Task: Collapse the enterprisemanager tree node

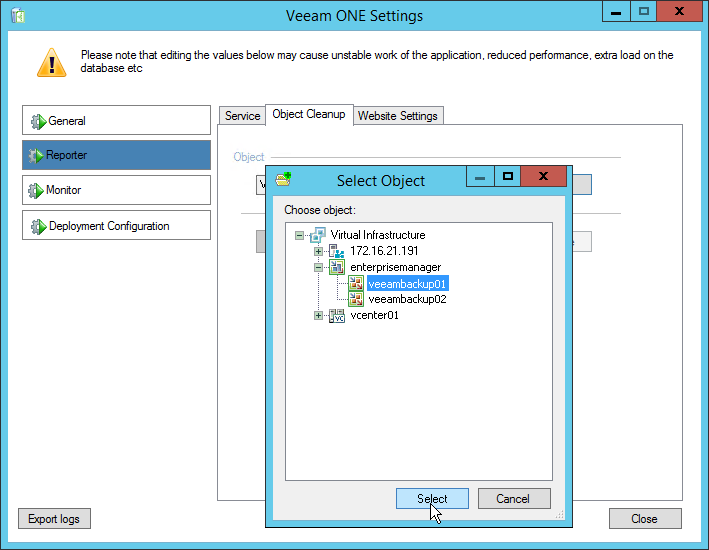Action: [318, 268]
